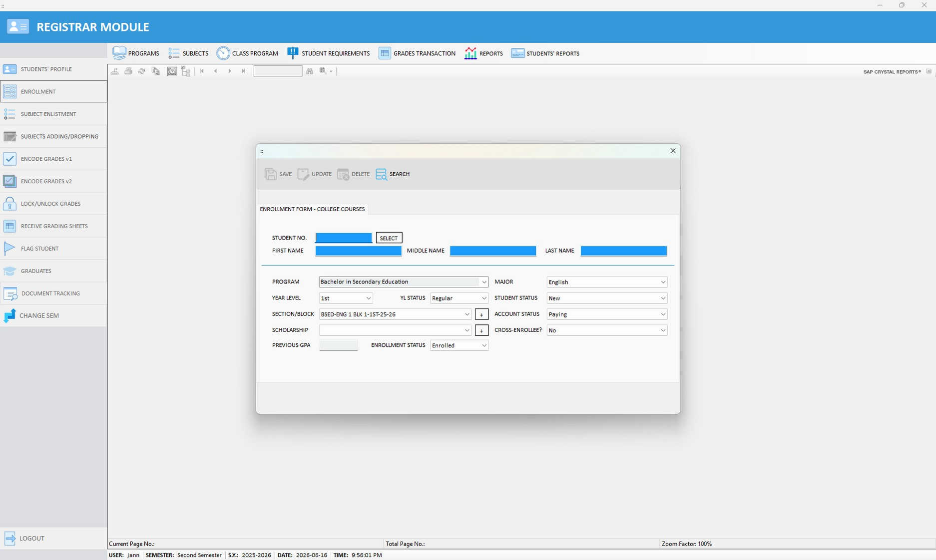Open the Students' Reports menu
936x560 pixels.
point(545,53)
